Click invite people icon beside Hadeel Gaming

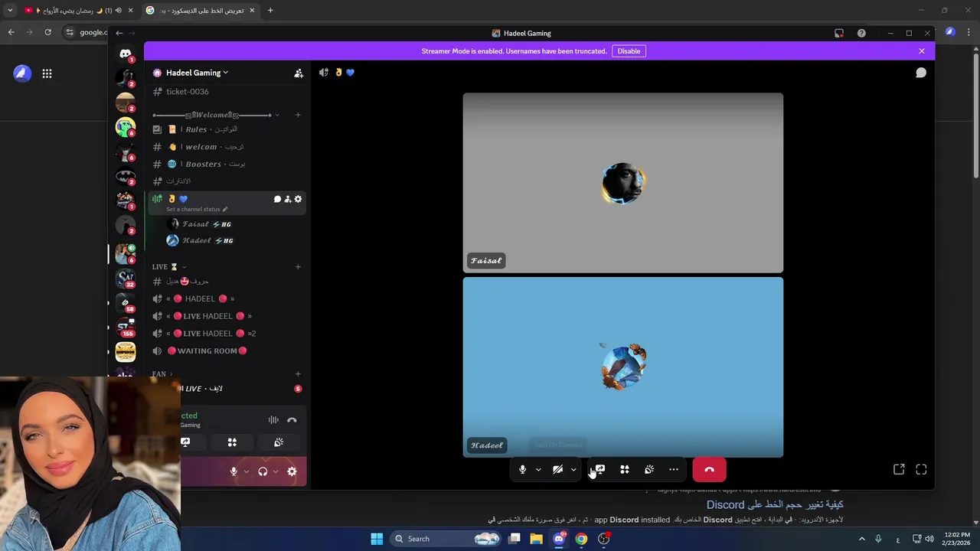(299, 73)
